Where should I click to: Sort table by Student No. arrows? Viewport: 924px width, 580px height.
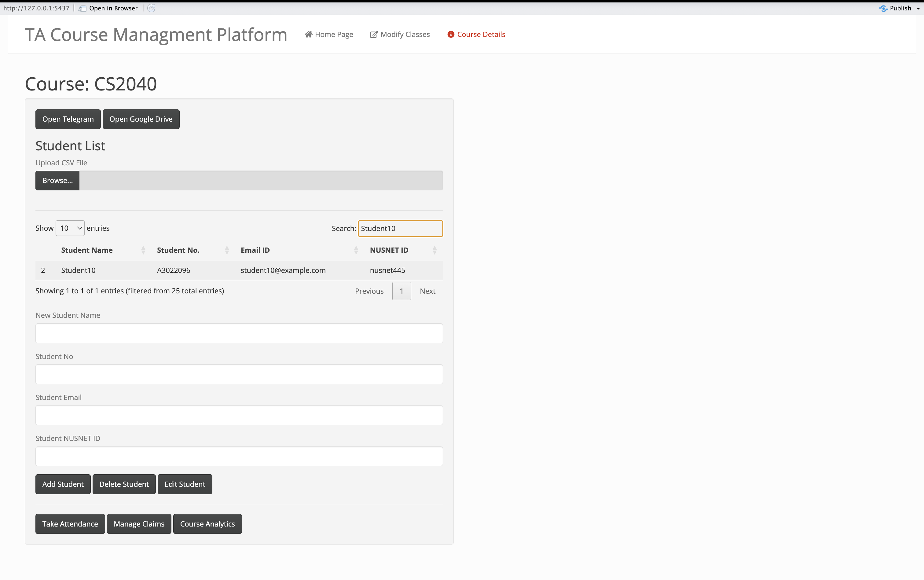pyautogui.click(x=227, y=250)
